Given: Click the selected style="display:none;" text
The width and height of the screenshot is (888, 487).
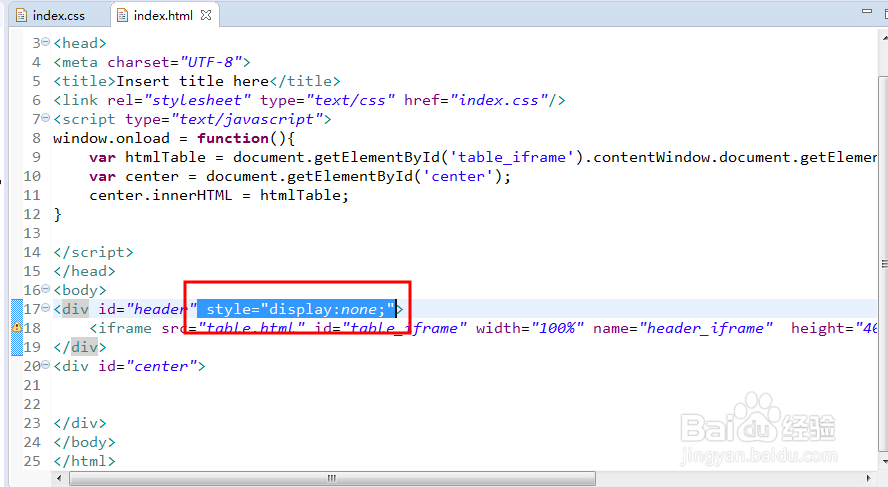Looking at the screenshot, I should tap(296, 309).
